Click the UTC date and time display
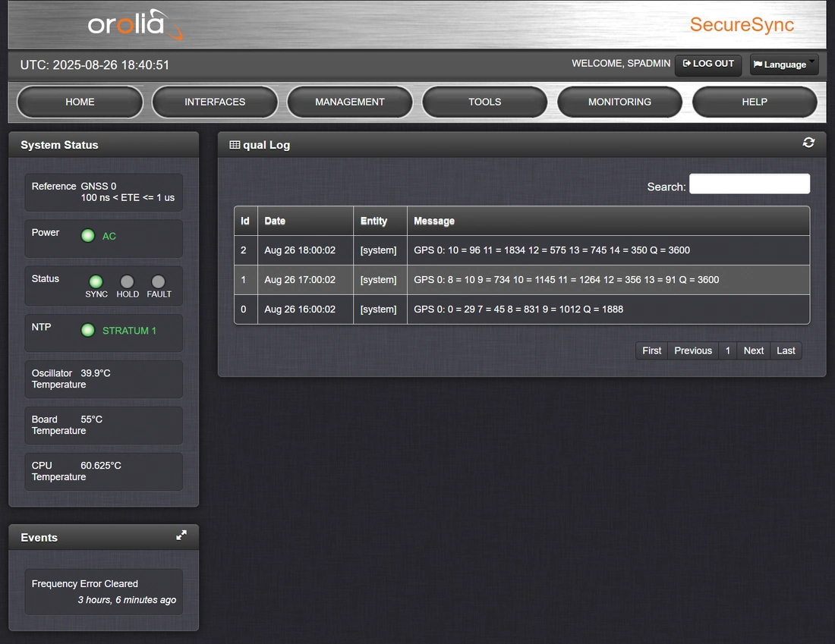The width and height of the screenshot is (835, 644). (95, 65)
